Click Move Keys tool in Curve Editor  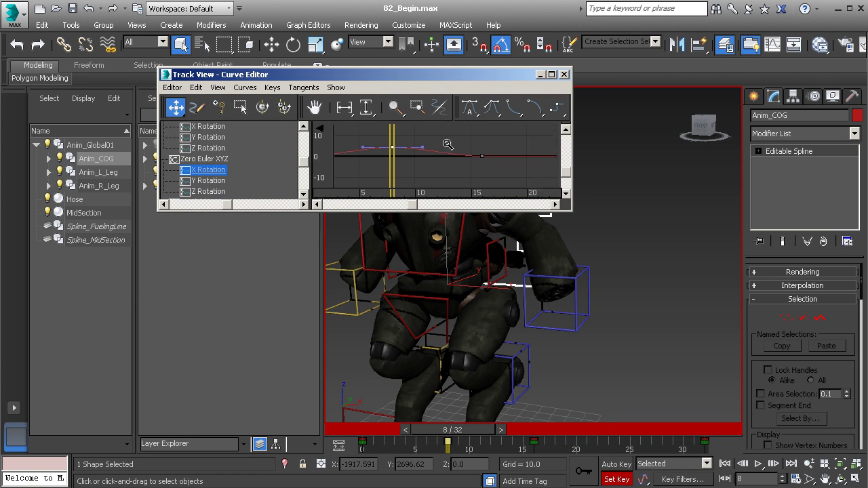(x=176, y=107)
